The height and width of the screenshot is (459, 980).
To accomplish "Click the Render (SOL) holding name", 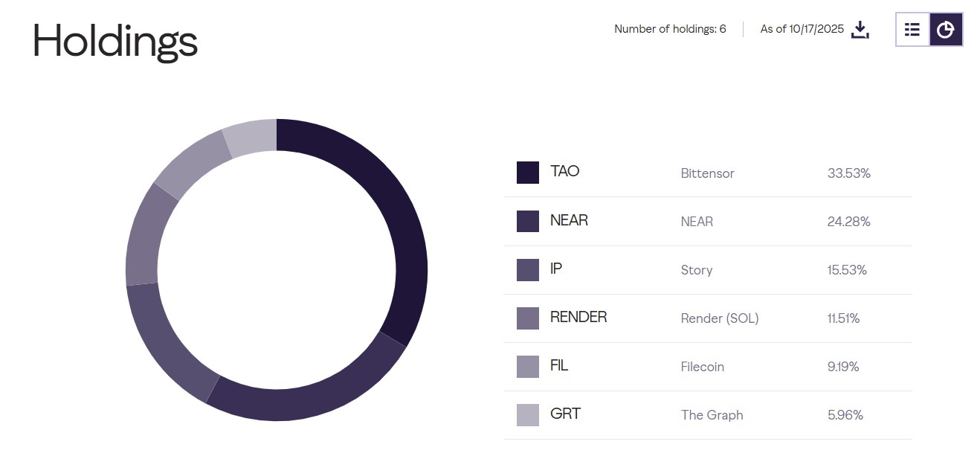I will click(x=719, y=318).
